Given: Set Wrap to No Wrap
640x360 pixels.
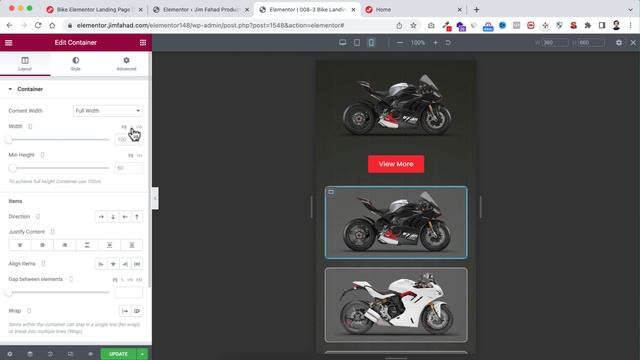Looking at the screenshot, I should (125, 311).
